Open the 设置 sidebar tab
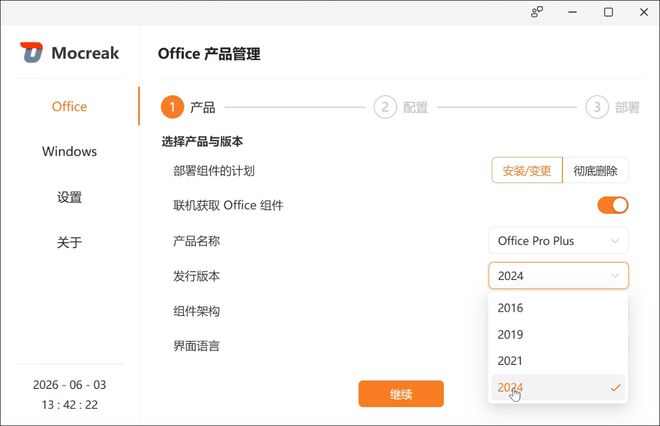 (69, 197)
